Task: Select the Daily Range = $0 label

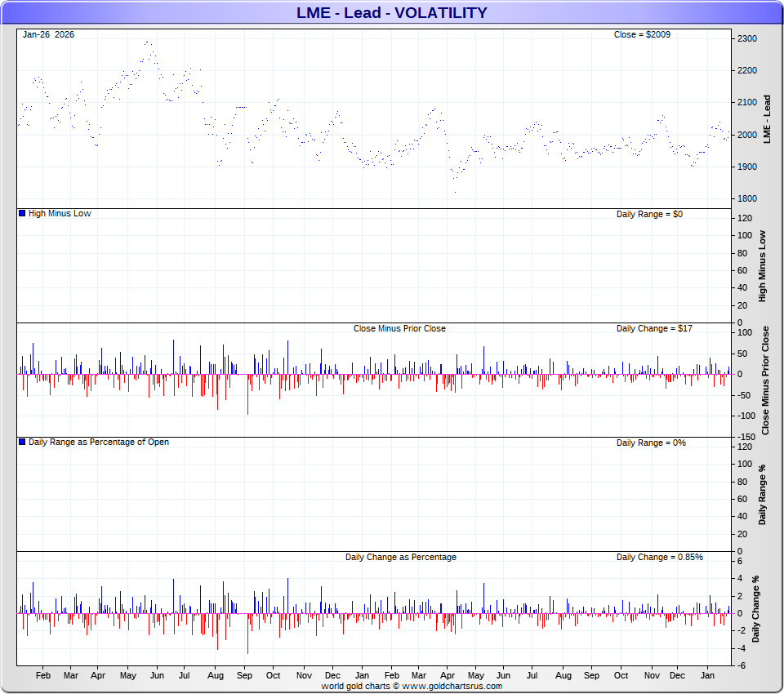Action: point(649,213)
